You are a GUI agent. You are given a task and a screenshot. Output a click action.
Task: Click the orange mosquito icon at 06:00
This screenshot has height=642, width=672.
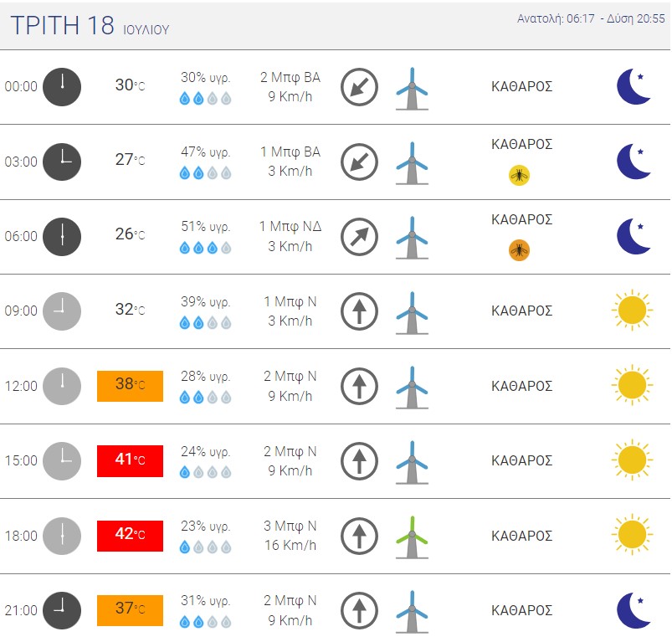pyautogui.click(x=519, y=250)
